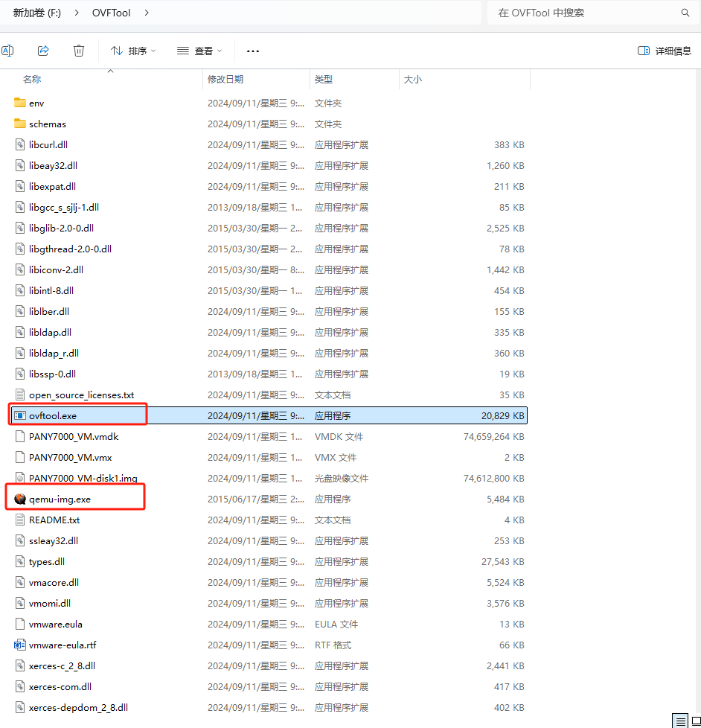Open the three-dots more options menu
The image size is (701, 728).
pyautogui.click(x=252, y=51)
